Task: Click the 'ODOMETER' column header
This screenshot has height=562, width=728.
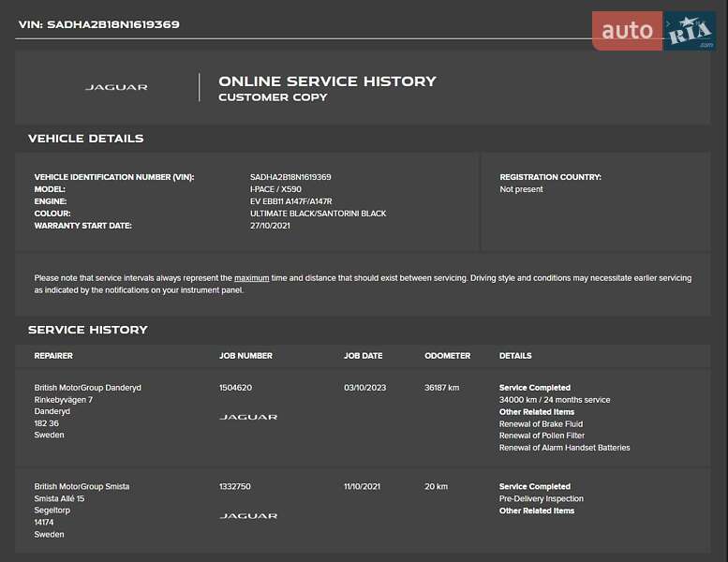Action: point(448,356)
